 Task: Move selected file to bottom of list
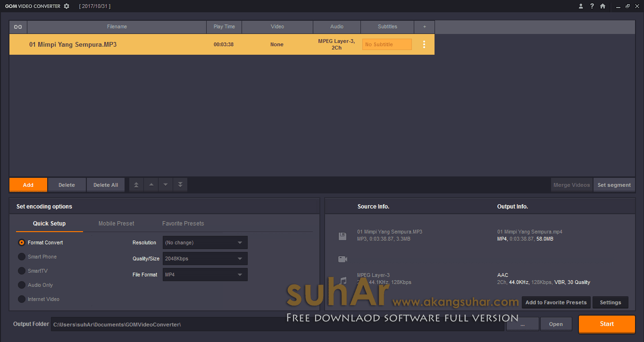click(x=180, y=185)
